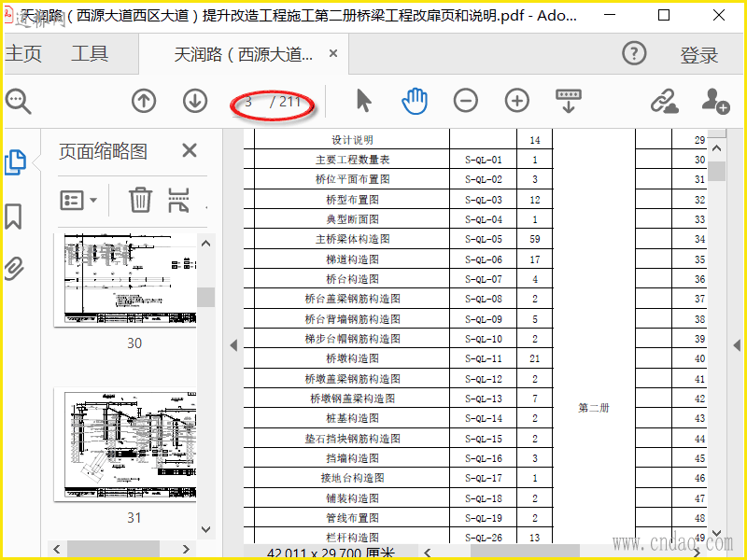Activate the Hand pan tool
This screenshot has height=560, width=747.
pyautogui.click(x=415, y=101)
